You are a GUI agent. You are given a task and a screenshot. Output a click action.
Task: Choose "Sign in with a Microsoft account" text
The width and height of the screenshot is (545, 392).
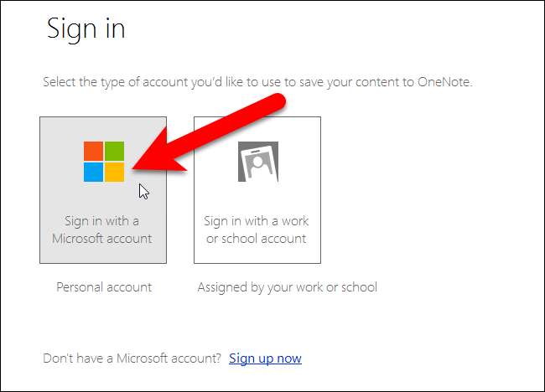(102, 230)
